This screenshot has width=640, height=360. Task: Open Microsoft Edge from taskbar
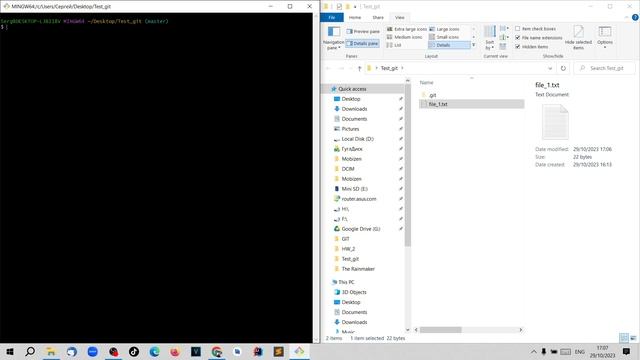pyautogui.click(x=154, y=351)
